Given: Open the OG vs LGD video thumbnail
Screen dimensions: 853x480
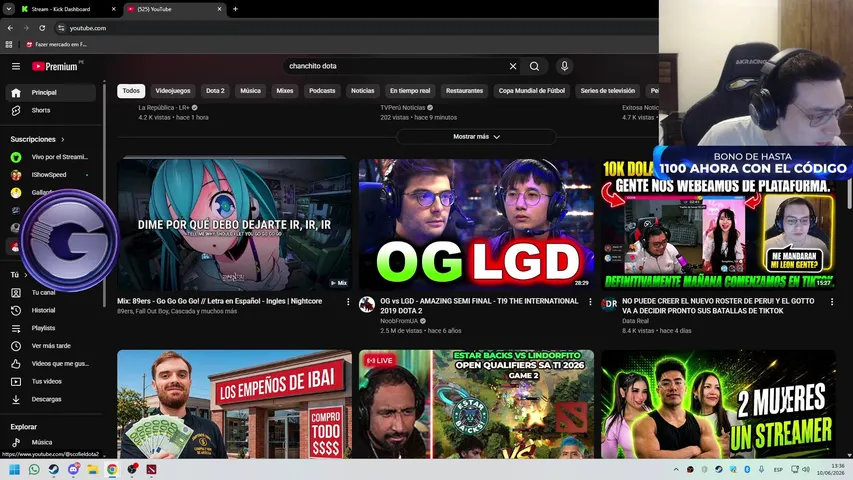Looking at the screenshot, I should tap(476, 224).
